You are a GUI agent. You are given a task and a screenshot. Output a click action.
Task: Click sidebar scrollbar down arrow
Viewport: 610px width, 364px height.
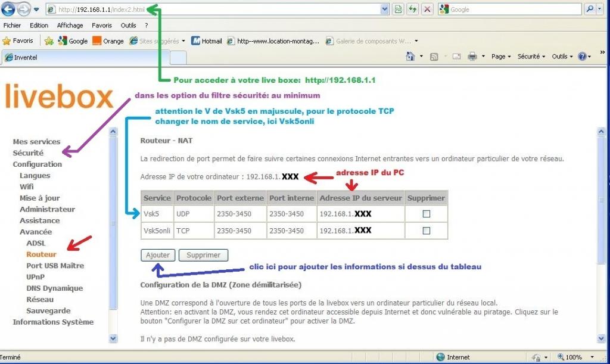pyautogui.click(x=113, y=338)
